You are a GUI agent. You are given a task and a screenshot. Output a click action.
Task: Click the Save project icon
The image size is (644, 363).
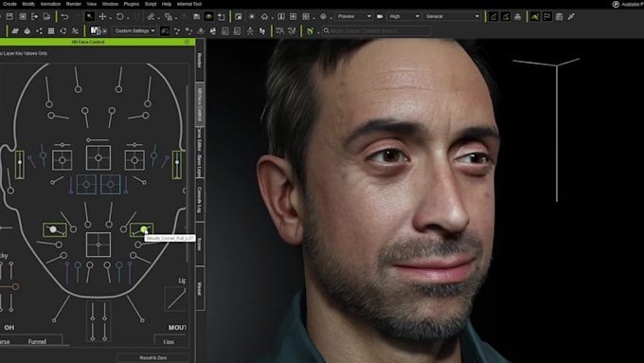(9, 16)
